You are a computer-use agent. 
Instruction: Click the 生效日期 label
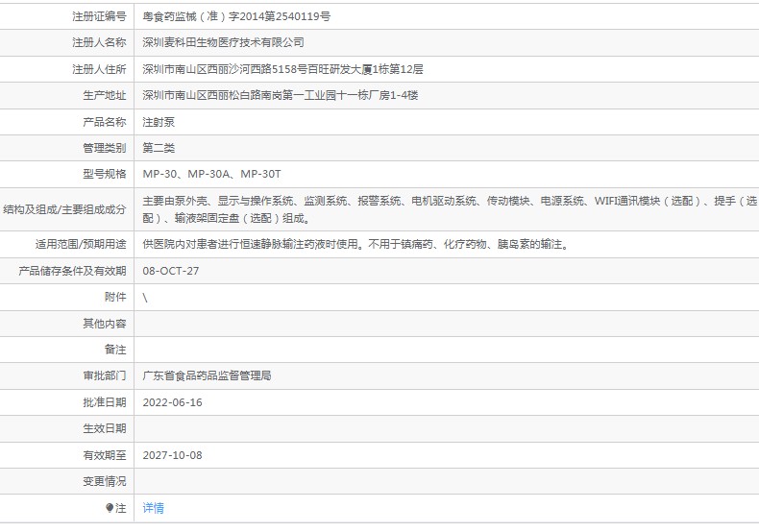tap(105, 428)
